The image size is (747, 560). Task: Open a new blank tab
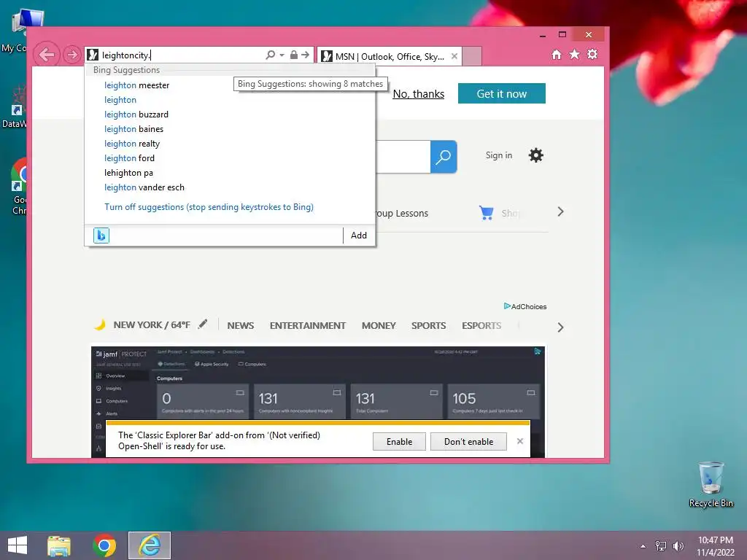472,56
